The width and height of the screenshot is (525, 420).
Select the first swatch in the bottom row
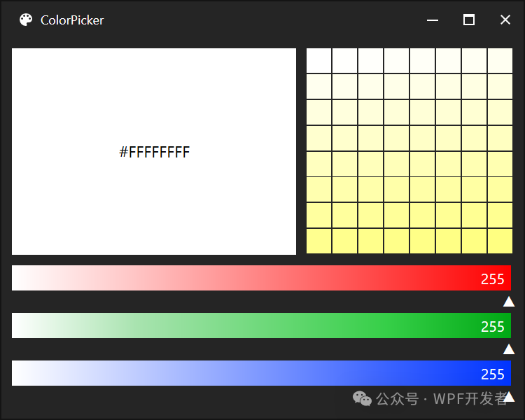[318, 241]
